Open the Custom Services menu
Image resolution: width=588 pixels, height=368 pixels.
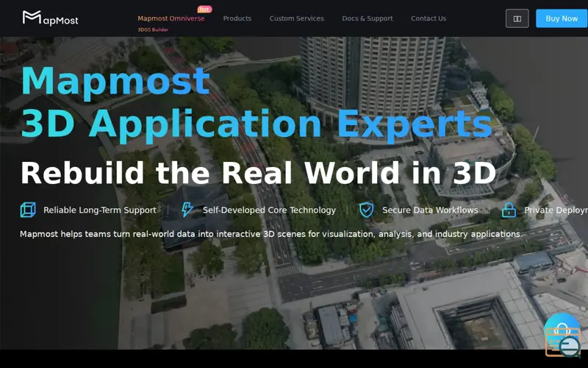(x=297, y=18)
